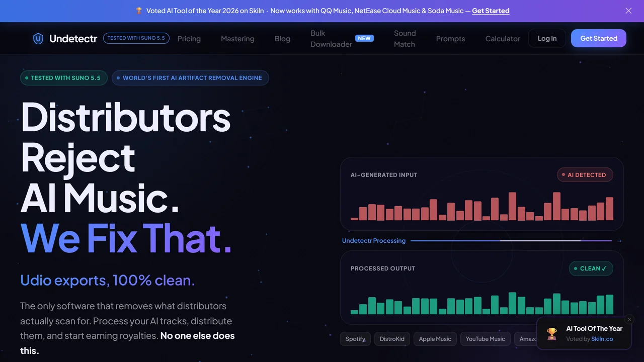644x362 pixels.
Task: Click the 'Udio exports, 100% clean.' subheading
Action: pos(107,280)
